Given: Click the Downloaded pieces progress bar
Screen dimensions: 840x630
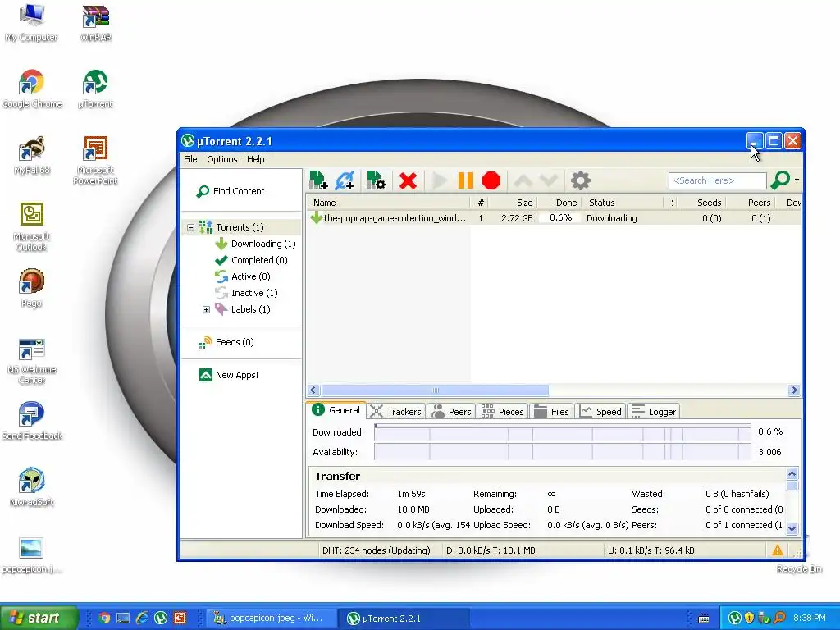Looking at the screenshot, I should coord(563,432).
